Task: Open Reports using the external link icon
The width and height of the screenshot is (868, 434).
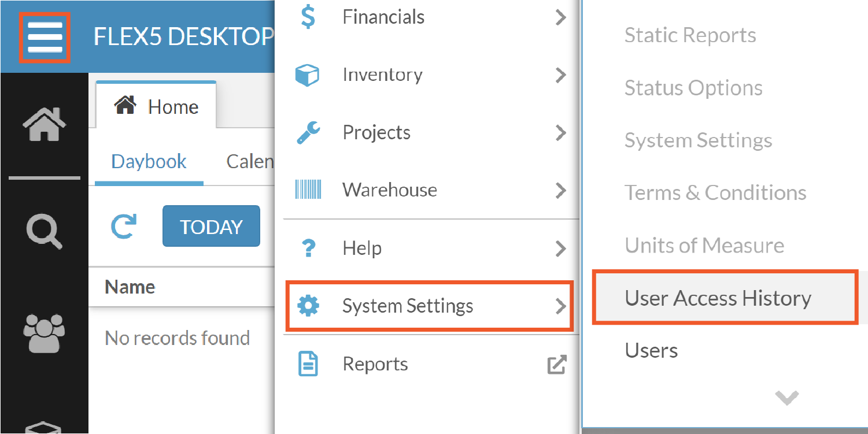Action: (556, 364)
